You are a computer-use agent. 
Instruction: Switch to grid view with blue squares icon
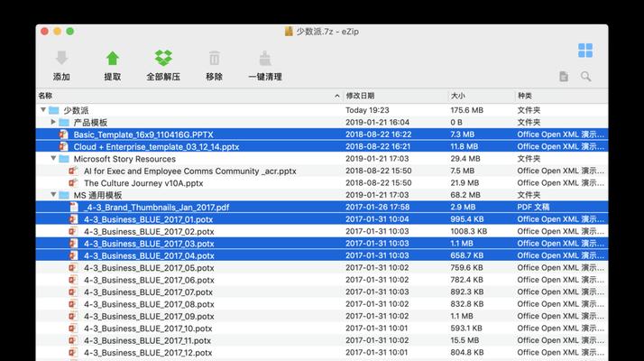[585, 51]
